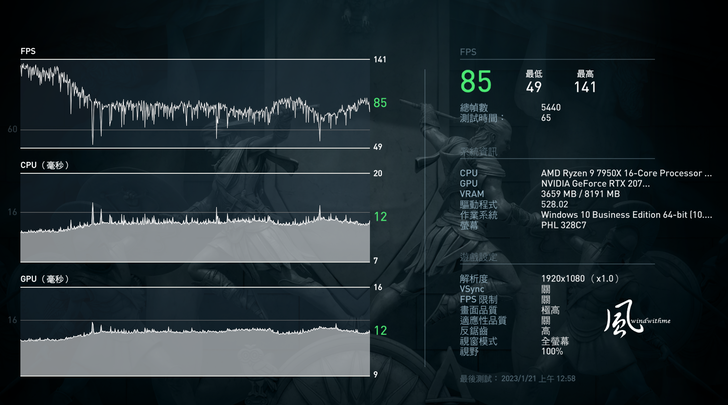
Task: Click the FPS title above the top graph
Action: point(28,51)
